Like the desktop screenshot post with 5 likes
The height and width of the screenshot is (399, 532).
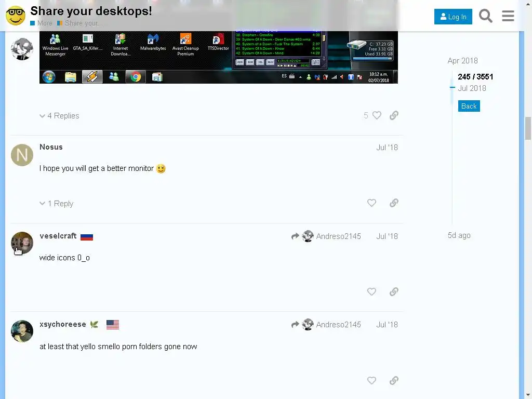(377, 115)
